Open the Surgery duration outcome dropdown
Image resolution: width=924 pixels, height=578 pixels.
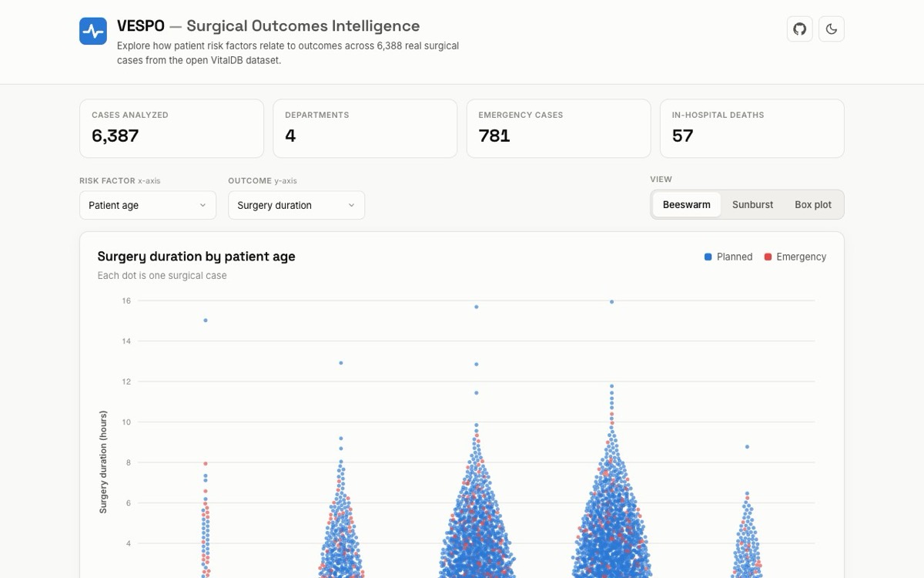click(296, 205)
